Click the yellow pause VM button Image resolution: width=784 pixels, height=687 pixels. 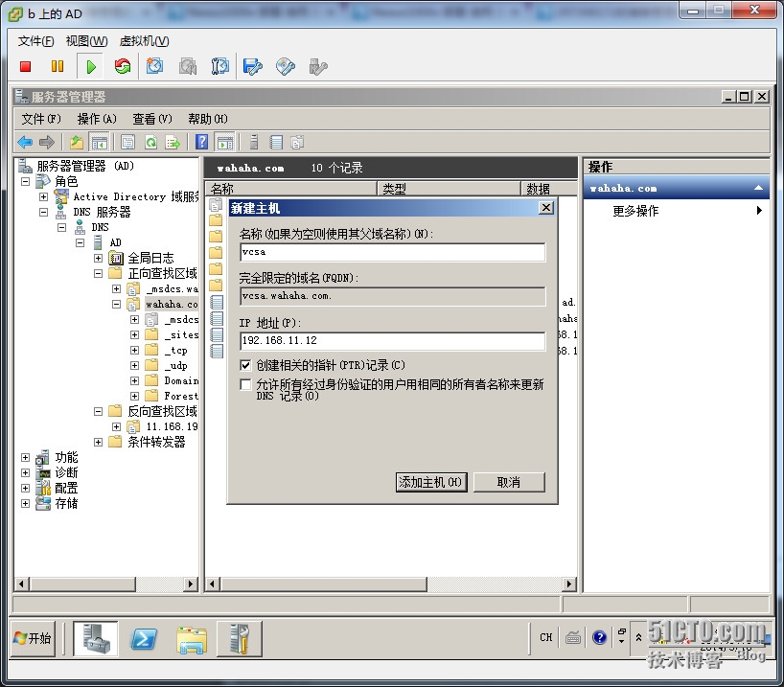[x=58, y=66]
